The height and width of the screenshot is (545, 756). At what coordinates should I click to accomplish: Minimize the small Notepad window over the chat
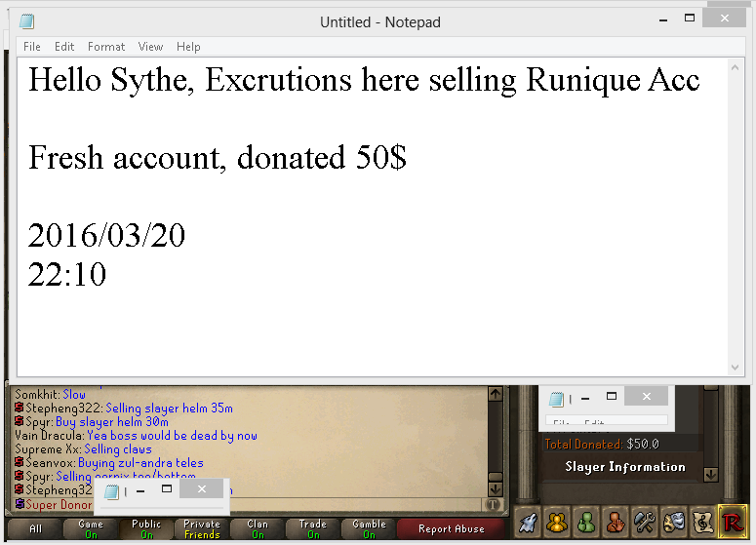click(140, 491)
